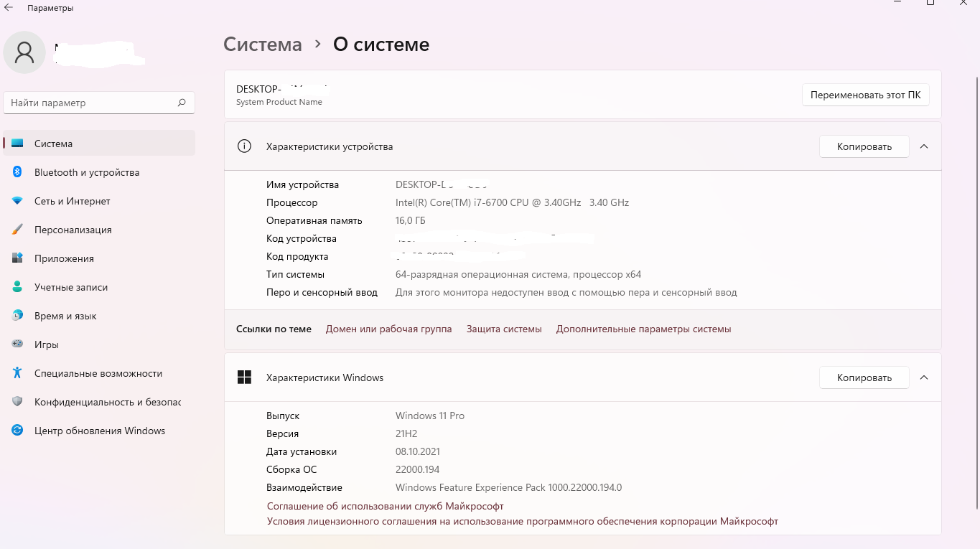Click the 16,0 ГБ memory value

tap(411, 221)
